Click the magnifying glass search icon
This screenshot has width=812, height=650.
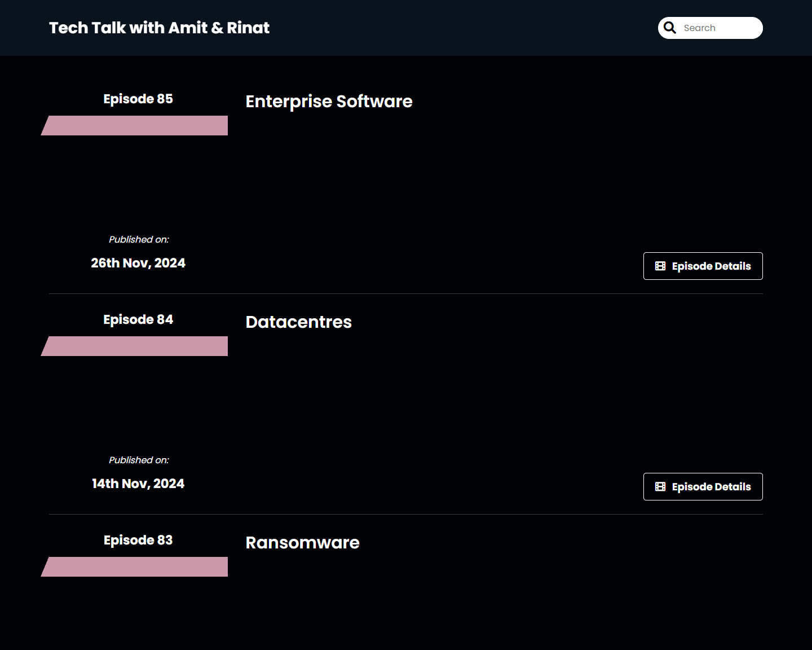(x=670, y=28)
